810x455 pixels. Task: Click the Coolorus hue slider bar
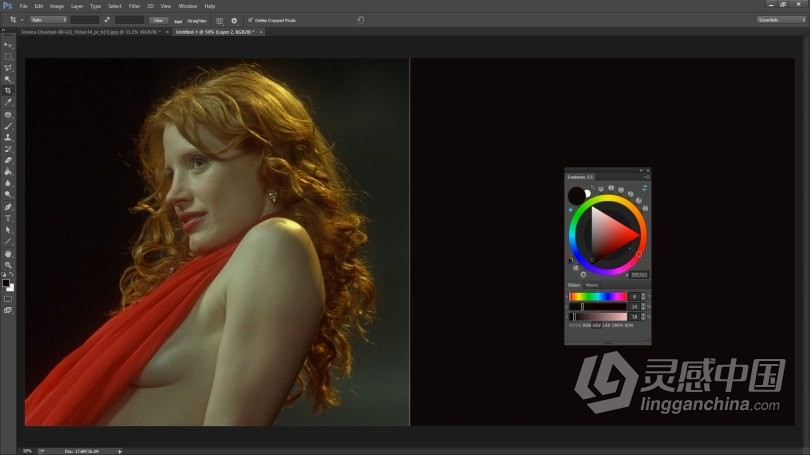tap(598, 296)
